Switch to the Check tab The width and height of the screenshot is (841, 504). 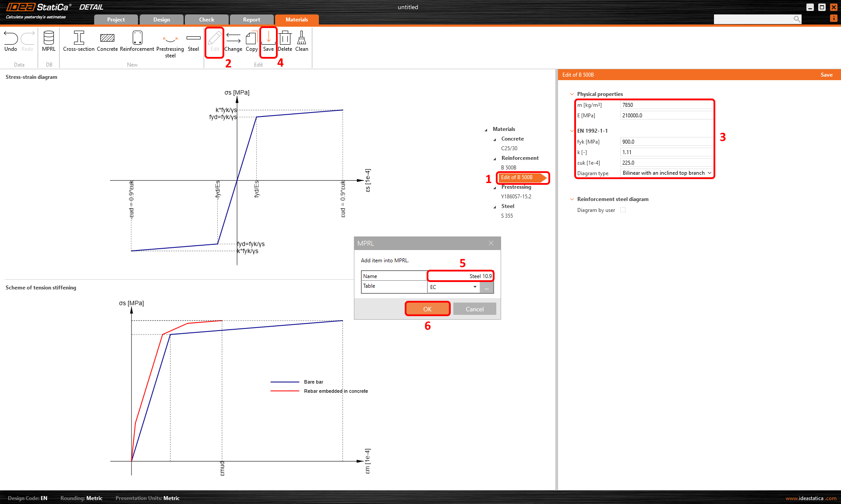point(207,20)
